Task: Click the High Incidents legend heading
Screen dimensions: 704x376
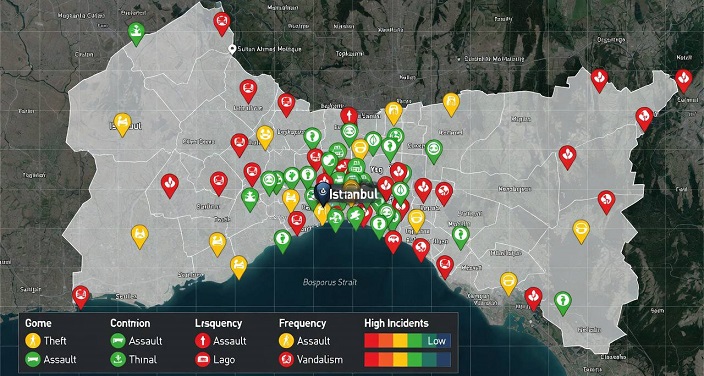Action: (x=396, y=323)
